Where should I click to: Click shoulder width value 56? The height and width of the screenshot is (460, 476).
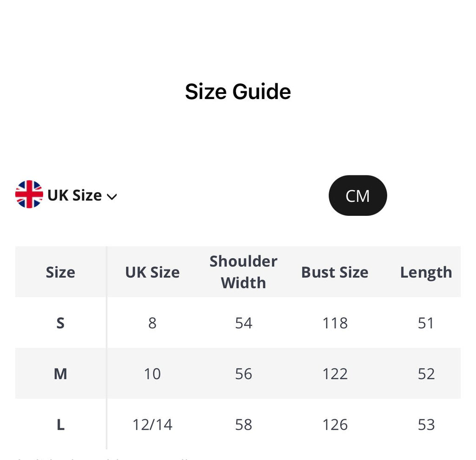pos(243,373)
